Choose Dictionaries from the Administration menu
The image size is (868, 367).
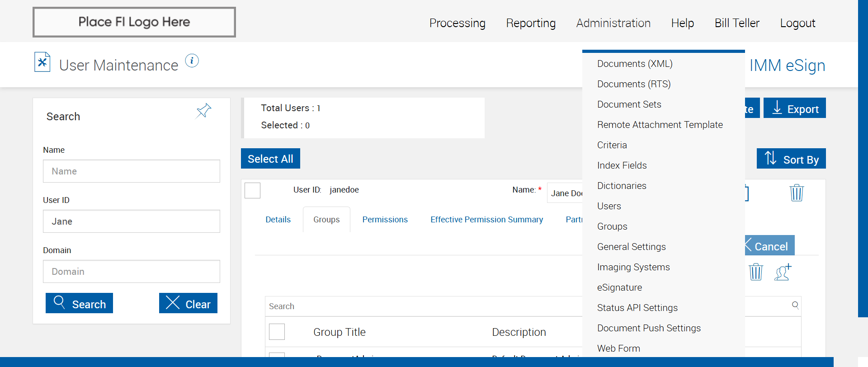621,186
